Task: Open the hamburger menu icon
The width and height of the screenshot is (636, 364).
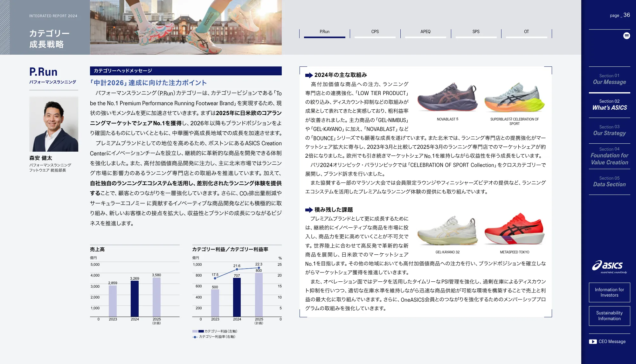Action: coord(626,36)
